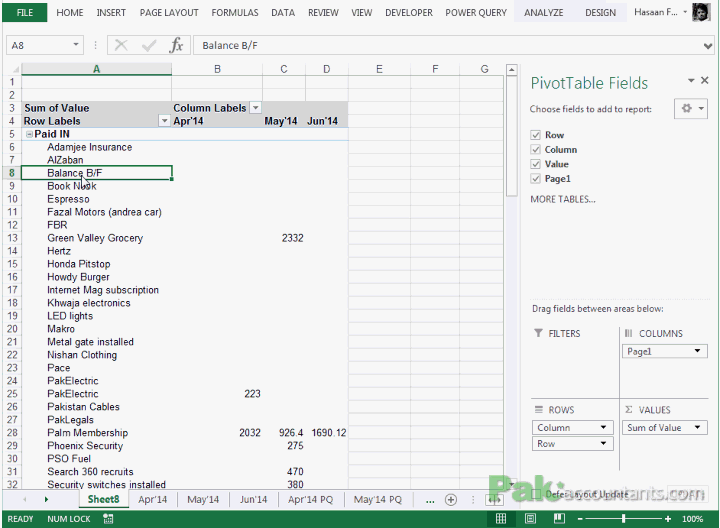This screenshot has width=720, height=528.
Task: Click the formula bar Cancel X icon
Action: (x=121, y=45)
